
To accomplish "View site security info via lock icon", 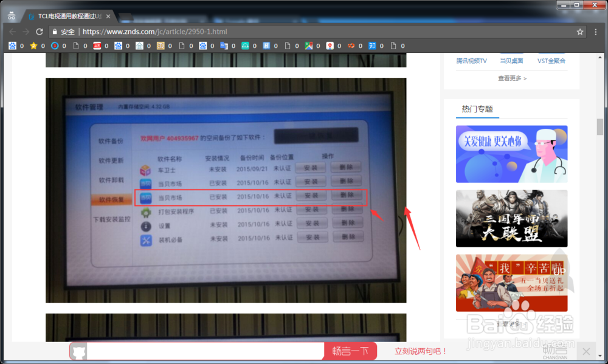I will [x=55, y=32].
